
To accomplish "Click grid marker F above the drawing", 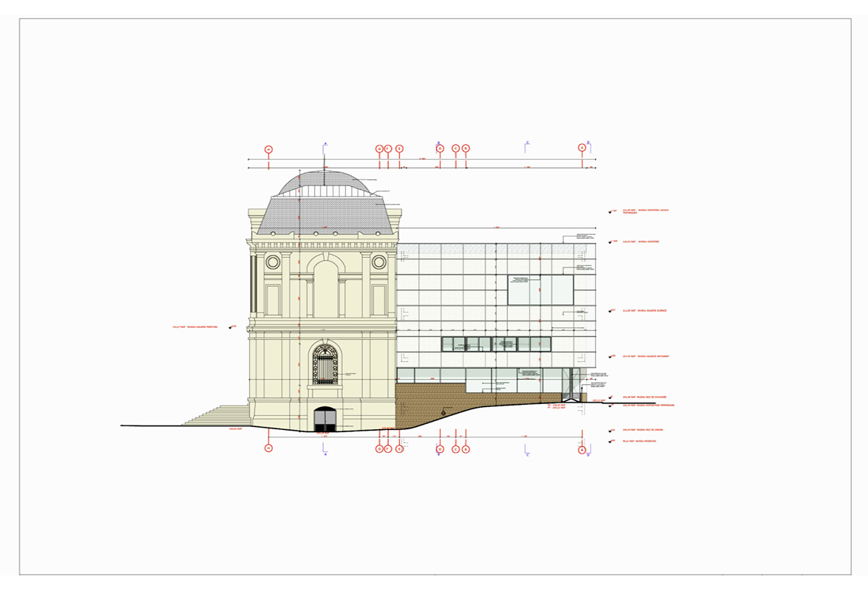I will [388, 148].
